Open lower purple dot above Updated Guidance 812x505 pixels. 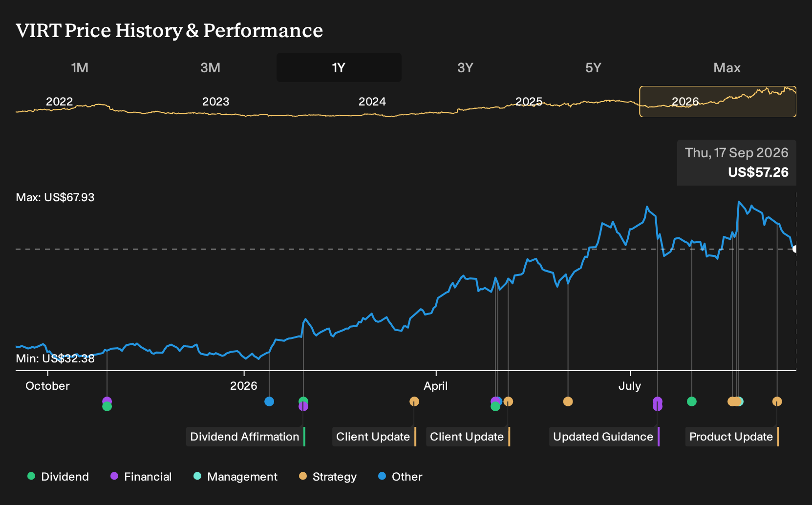coord(658,406)
